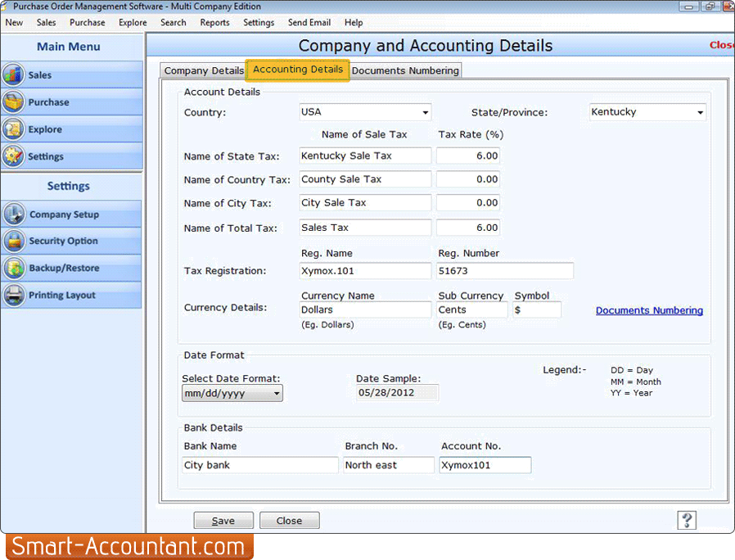
Task: Open the State/Province dropdown showing Kentucky
Action: coord(700,112)
